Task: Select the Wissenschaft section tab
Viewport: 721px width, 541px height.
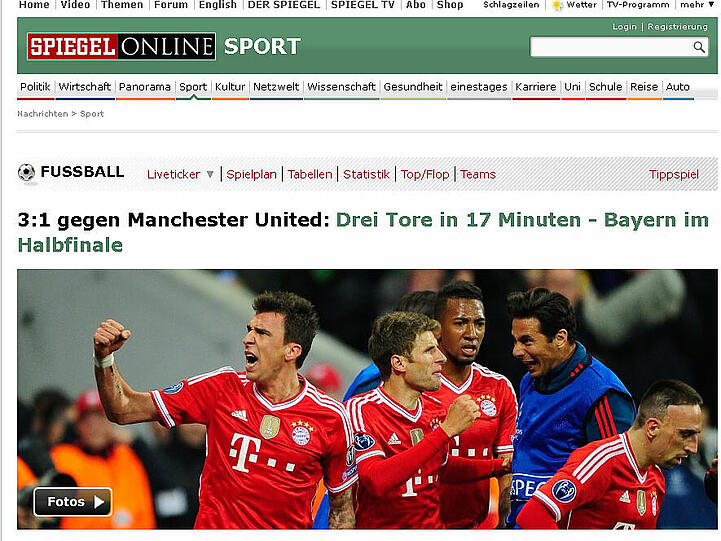Action: (x=341, y=87)
